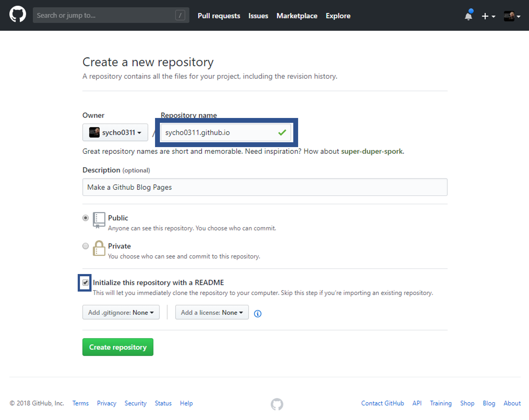Open the API footer link
The image size is (529, 420).
[x=417, y=403]
